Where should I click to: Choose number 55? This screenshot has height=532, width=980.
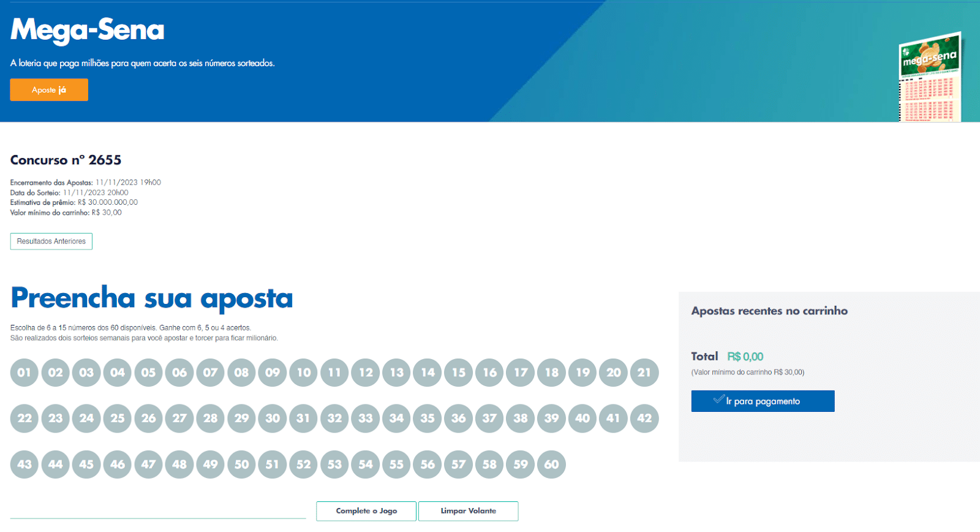(397, 465)
